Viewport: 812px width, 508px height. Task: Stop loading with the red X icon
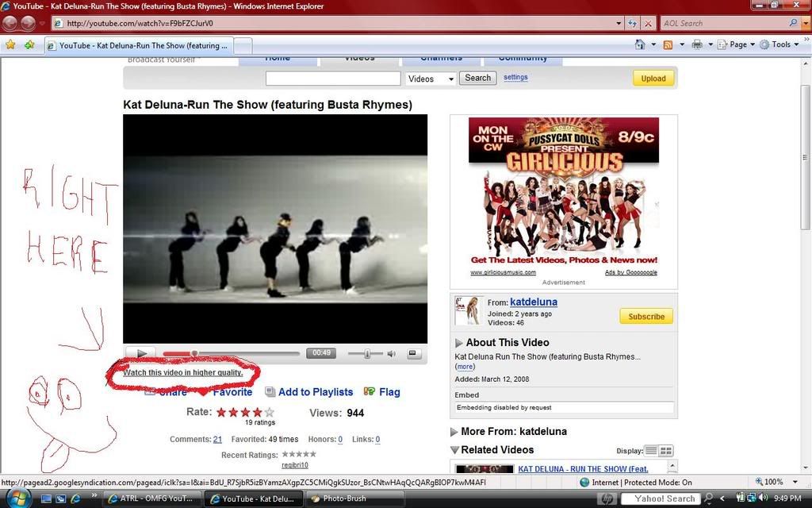pos(648,23)
